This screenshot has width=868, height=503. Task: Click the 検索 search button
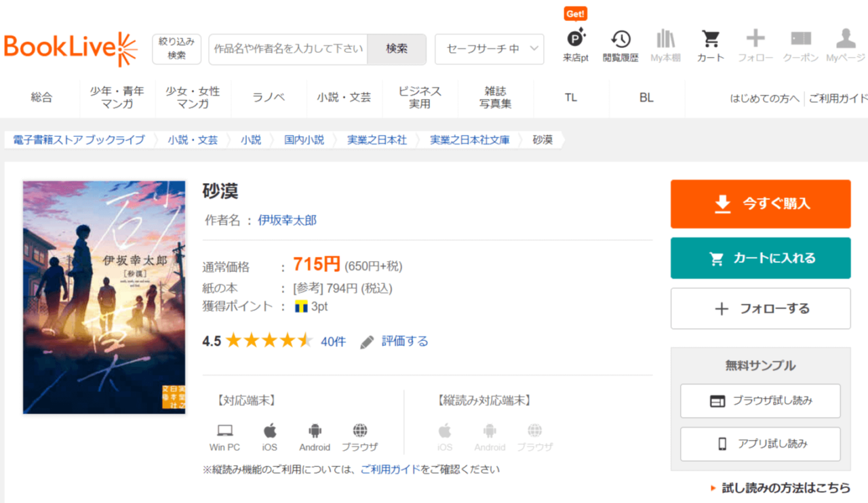397,49
